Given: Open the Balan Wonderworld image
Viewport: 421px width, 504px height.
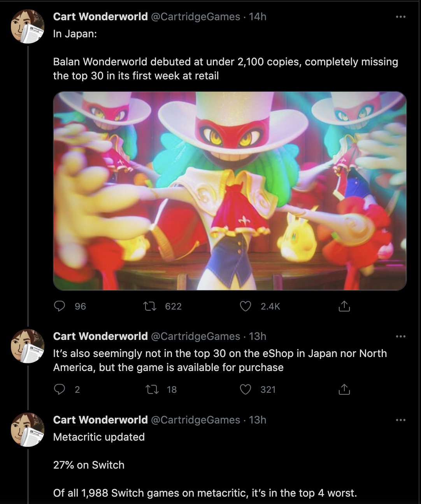Looking at the screenshot, I should click(230, 191).
